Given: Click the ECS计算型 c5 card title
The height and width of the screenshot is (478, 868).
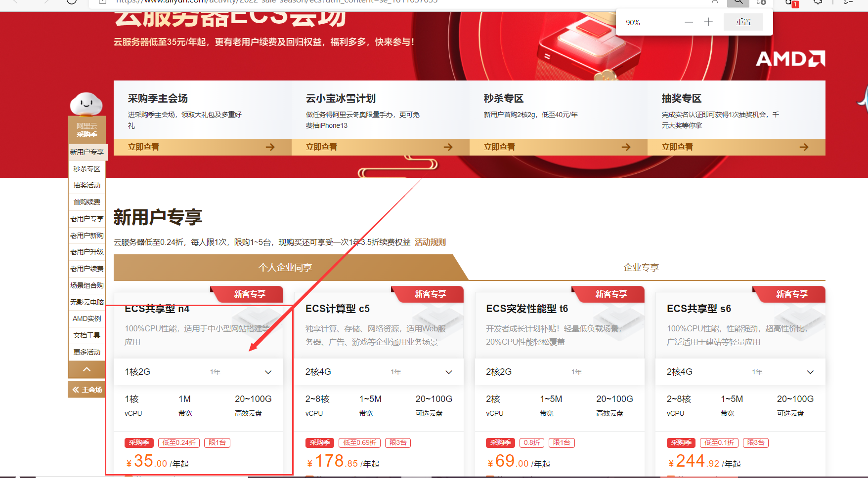Looking at the screenshot, I should pos(338,309).
